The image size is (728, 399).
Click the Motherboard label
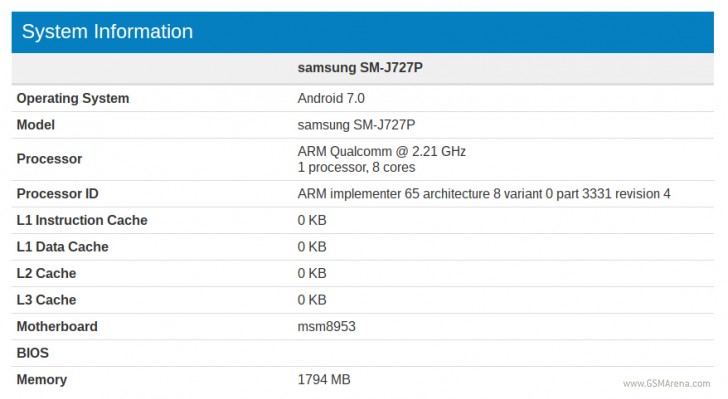[x=57, y=327]
